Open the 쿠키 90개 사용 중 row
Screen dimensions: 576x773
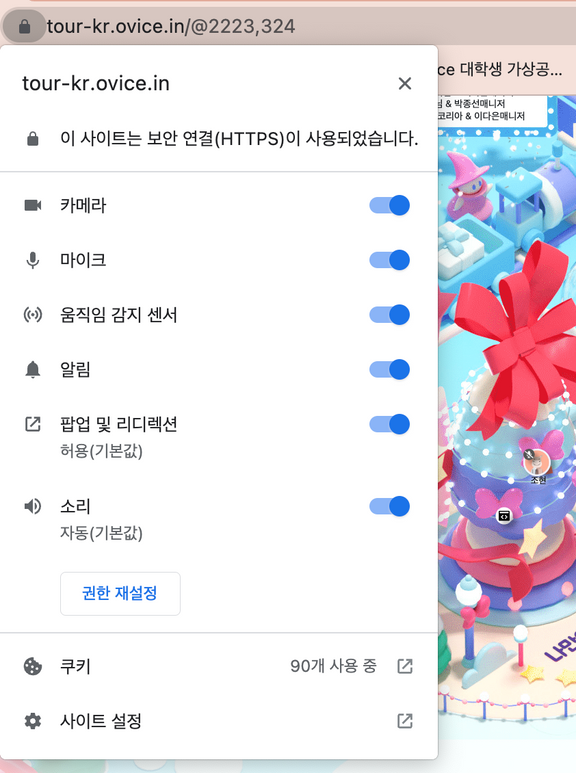(x=219, y=666)
